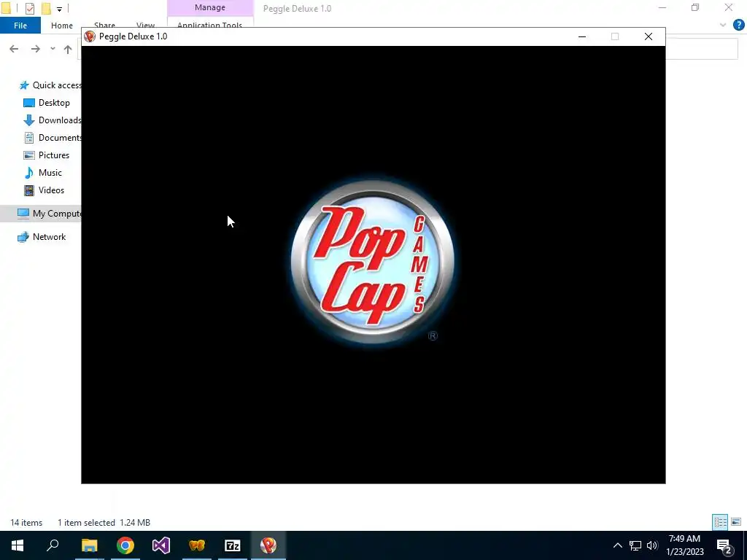Select Quick access in navigation pane
The width and height of the screenshot is (747, 560).
coord(50,85)
